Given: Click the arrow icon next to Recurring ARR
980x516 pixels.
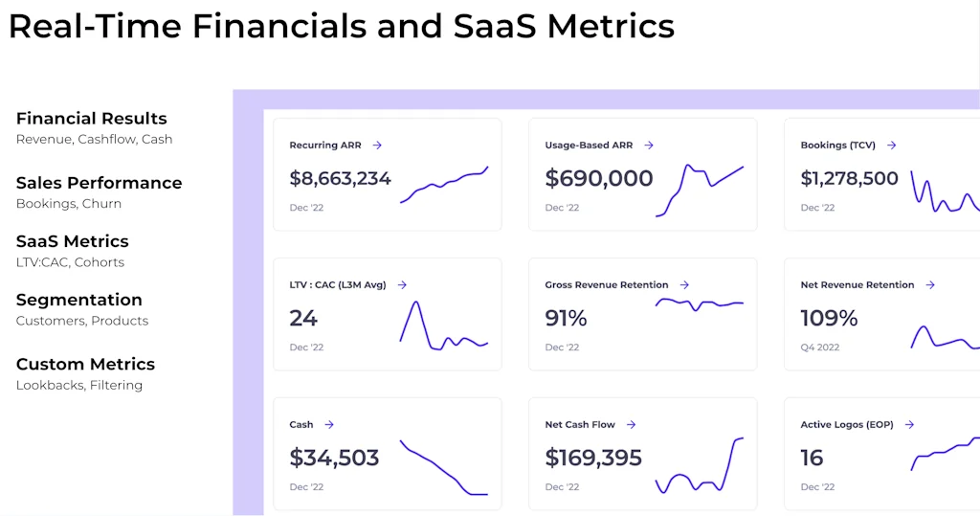Looking at the screenshot, I should pyautogui.click(x=377, y=146).
